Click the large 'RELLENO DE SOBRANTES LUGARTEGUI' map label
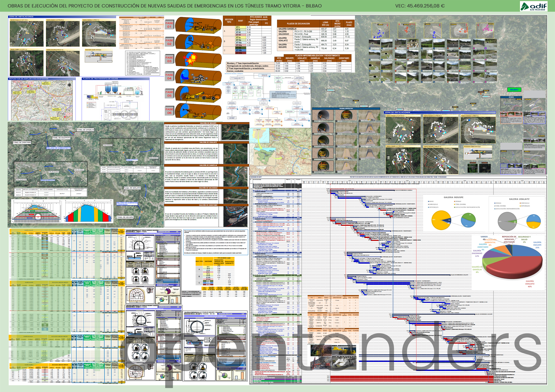 tap(127, 204)
